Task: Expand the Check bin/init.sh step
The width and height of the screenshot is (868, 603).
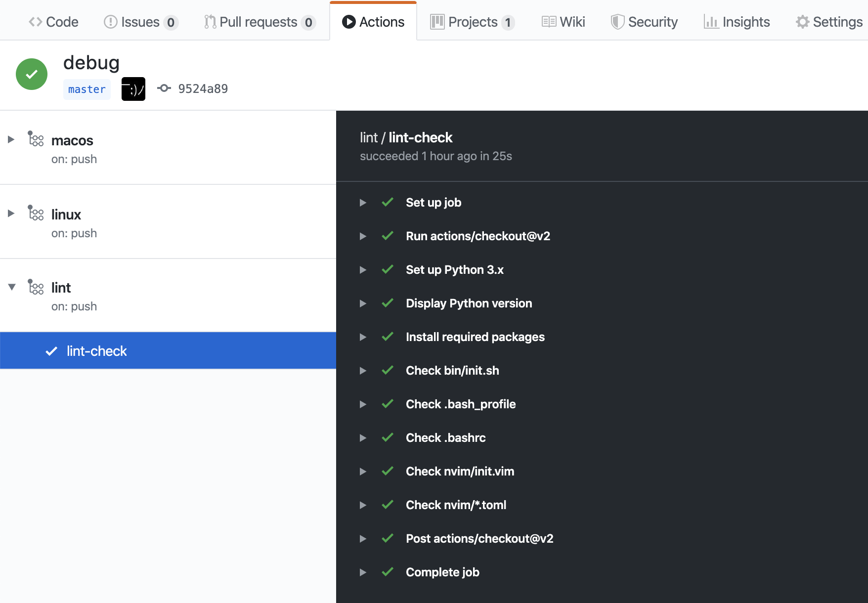Action: 363,371
